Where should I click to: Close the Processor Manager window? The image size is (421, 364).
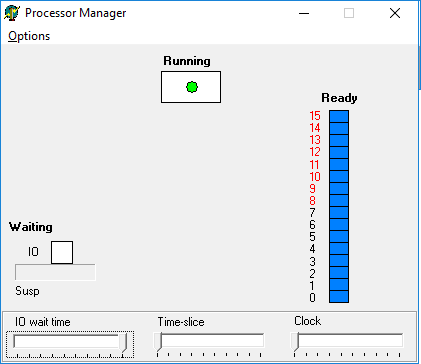pyautogui.click(x=395, y=13)
